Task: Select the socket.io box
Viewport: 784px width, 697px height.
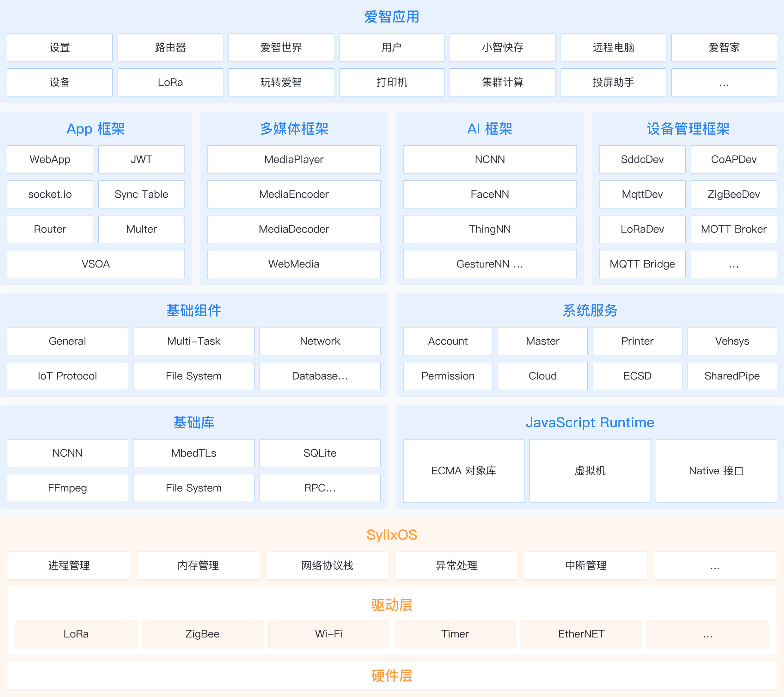Action: (50, 194)
